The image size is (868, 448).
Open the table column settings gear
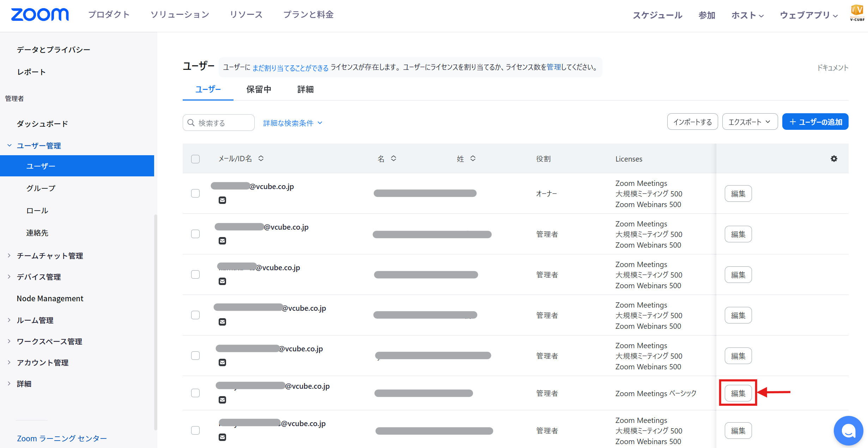click(834, 159)
